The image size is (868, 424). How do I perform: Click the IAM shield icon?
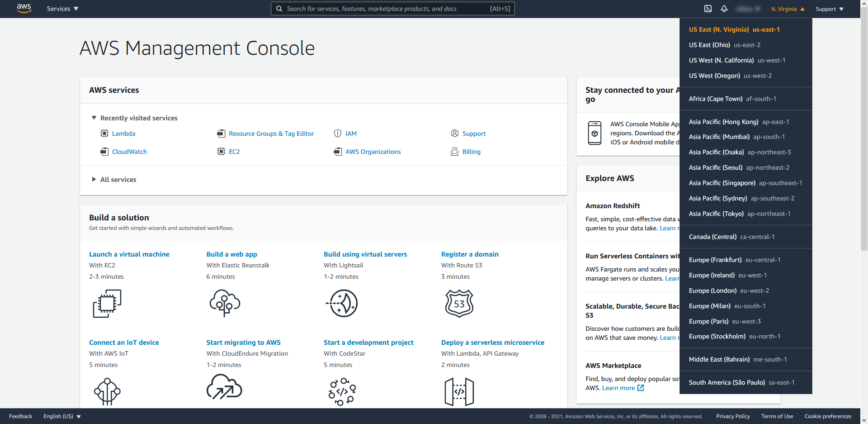(338, 133)
